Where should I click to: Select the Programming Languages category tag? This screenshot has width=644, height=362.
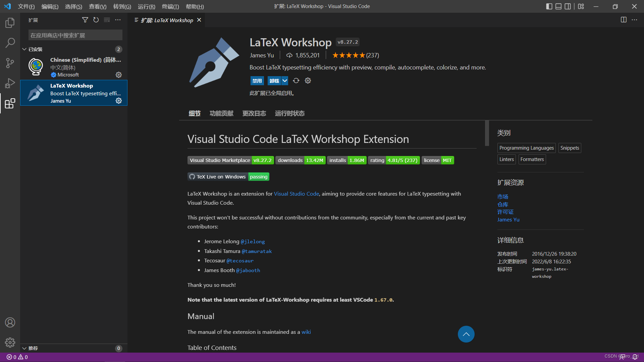pyautogui.click(x=526, y=148)
